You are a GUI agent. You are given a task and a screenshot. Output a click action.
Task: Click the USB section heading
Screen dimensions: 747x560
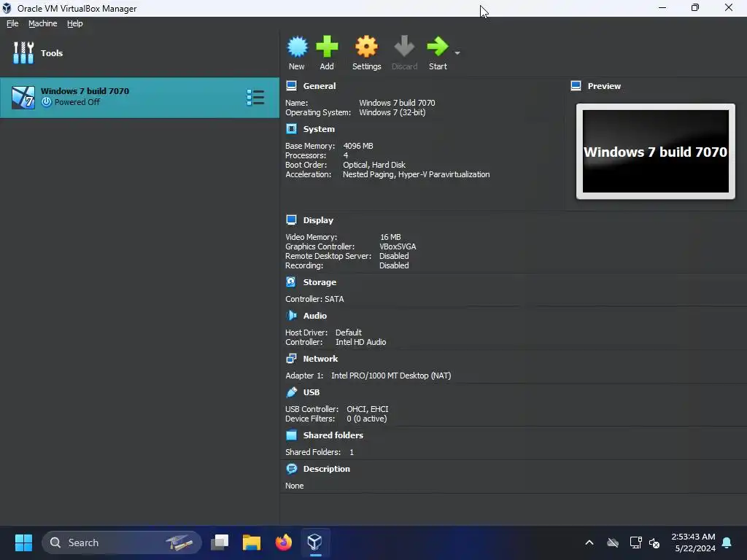(311, 392)
